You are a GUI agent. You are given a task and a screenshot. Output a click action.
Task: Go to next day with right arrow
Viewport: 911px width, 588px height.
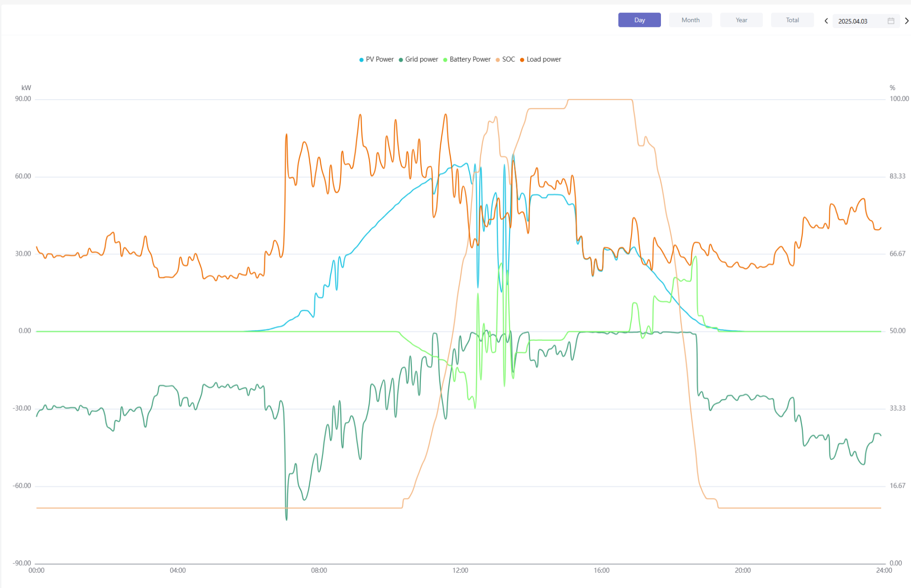(x=906, y=21)
